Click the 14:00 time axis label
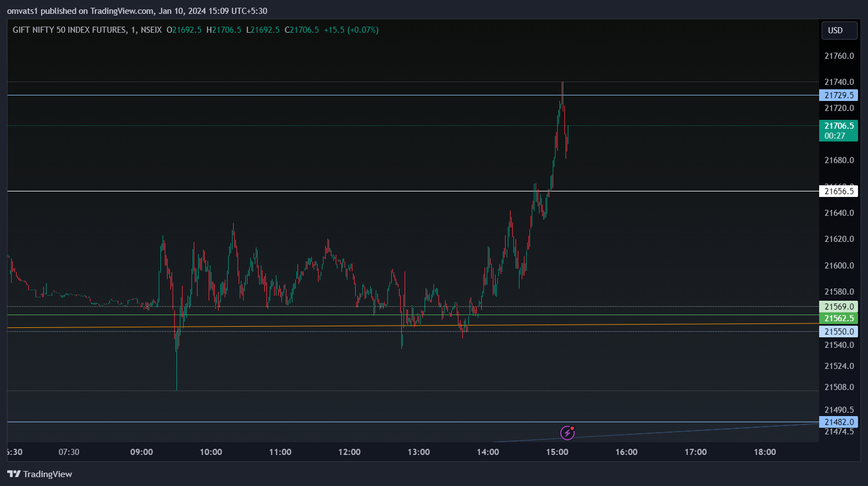Image resolution: width=868 pixels, height=486 pixels. point(488,452)
